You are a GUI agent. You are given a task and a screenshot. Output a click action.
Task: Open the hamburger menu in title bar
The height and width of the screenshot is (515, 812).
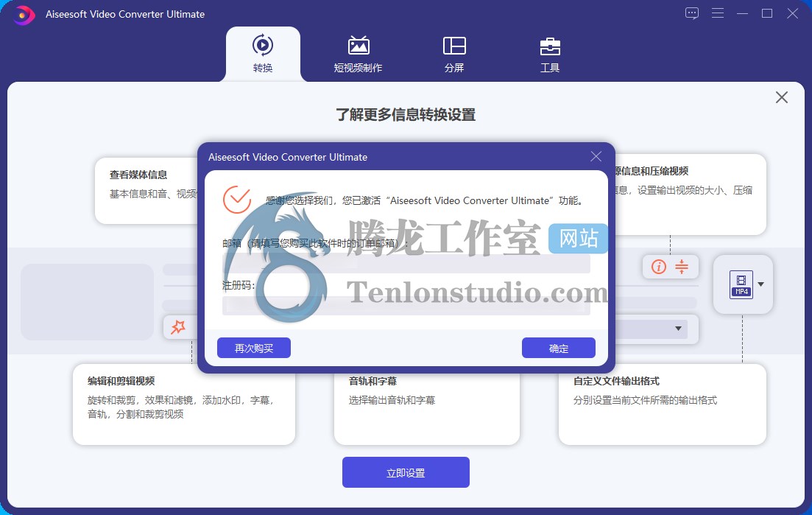point(717,13)
